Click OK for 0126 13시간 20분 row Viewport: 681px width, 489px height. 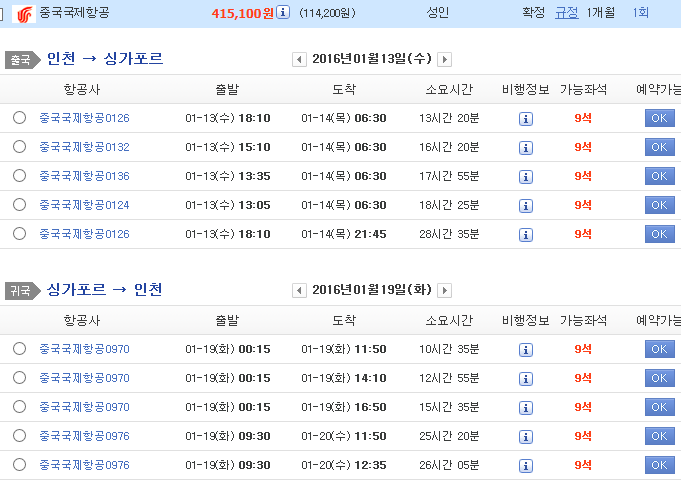[x=659, y=118]
